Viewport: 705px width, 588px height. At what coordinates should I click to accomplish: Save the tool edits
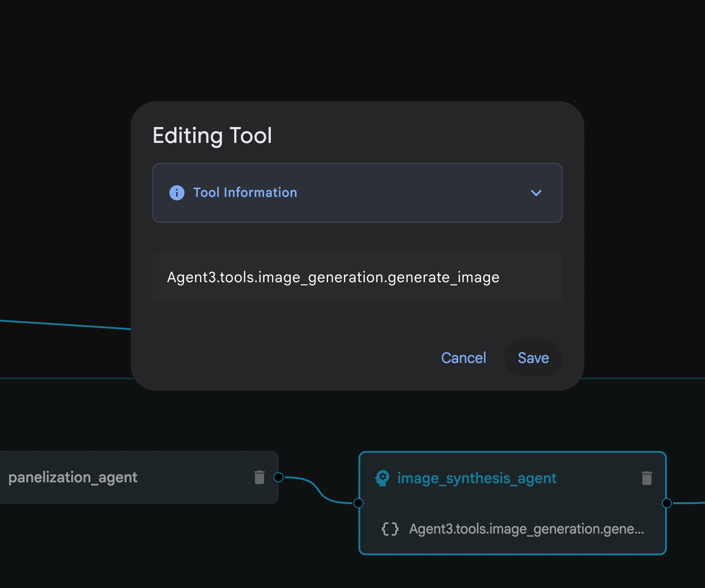[x=533, y=358]
